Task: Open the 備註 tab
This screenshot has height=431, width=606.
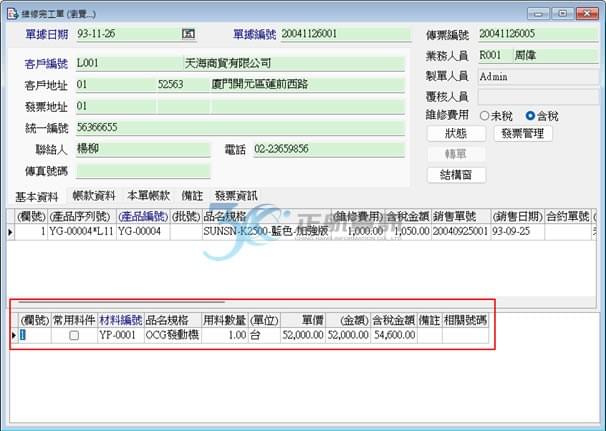Action: [192, 196]
